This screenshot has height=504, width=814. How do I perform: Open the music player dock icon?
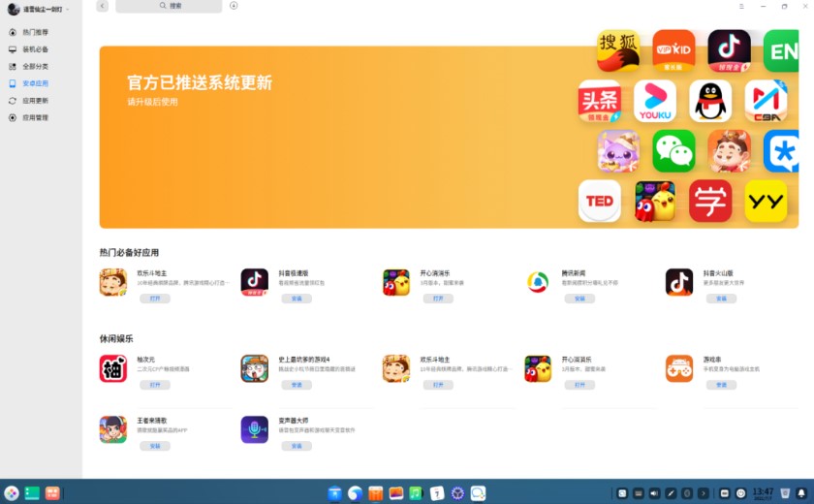click(416, 492)
